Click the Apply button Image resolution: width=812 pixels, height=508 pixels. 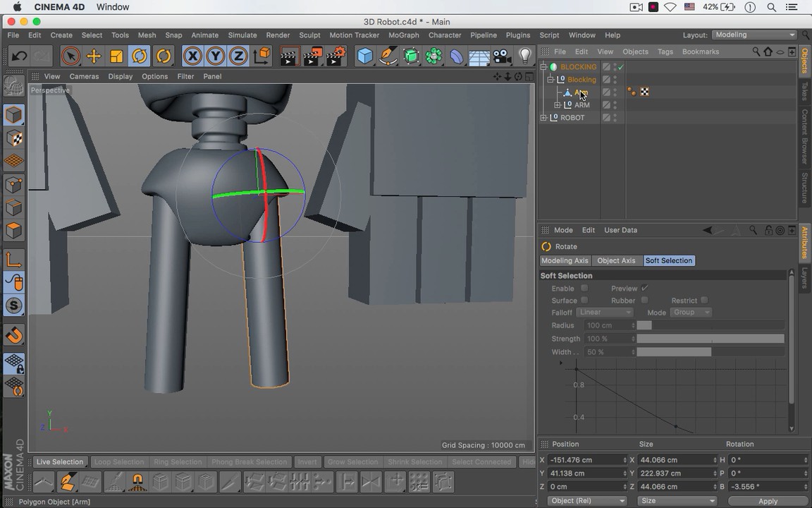(768, 501)
